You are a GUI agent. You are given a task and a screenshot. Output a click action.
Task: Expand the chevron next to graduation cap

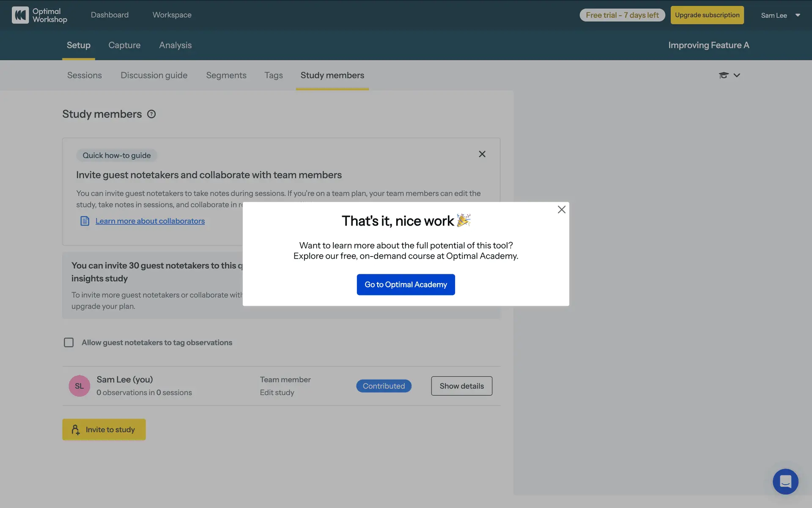click(737, 75)
